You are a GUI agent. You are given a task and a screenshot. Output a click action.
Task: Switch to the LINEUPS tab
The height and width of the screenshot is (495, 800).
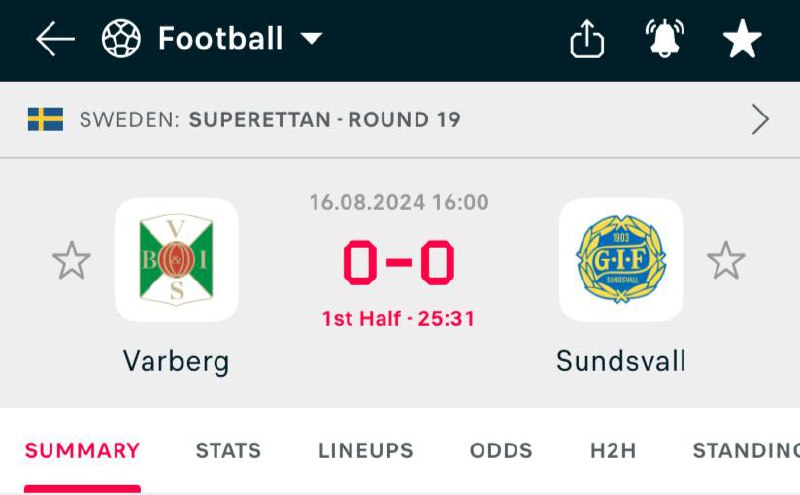point(365,451)
